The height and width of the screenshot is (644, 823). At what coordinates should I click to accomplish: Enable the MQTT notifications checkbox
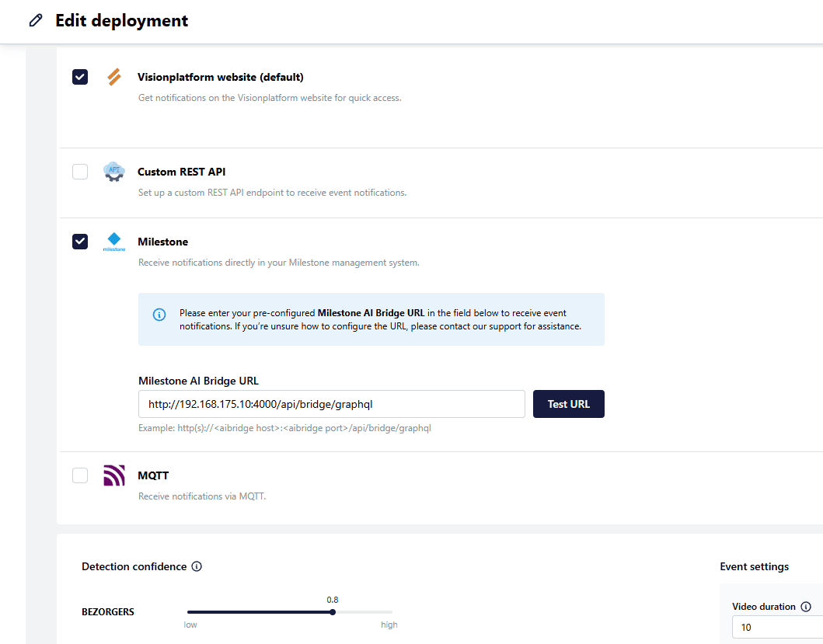coord(80,475)
